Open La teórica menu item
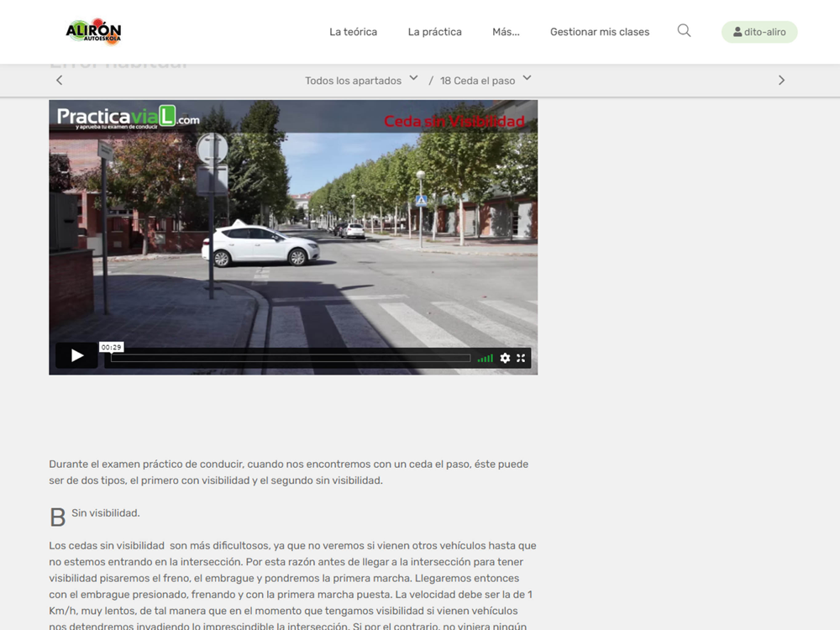The image size is (840, 630). coord(353,32)
